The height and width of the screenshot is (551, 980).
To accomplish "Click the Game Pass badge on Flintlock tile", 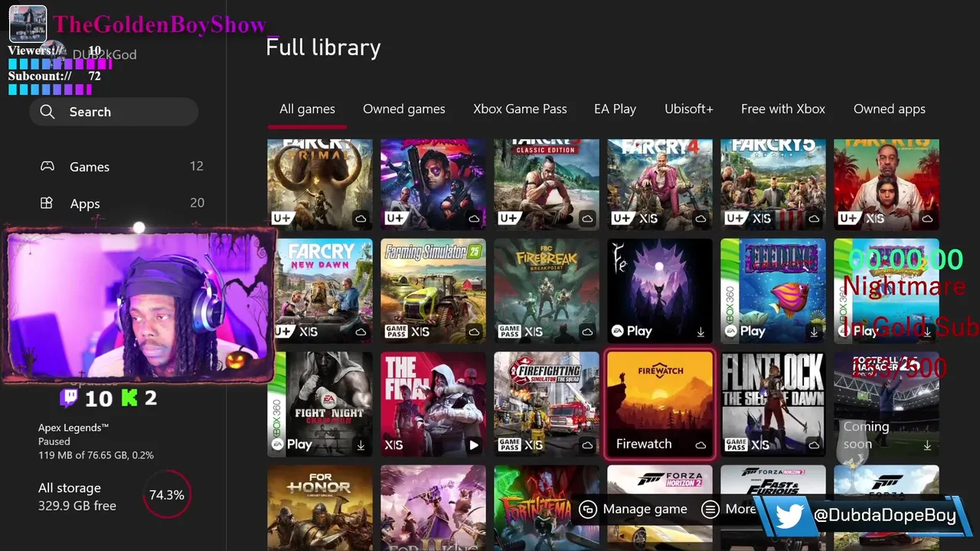I will tap(737, 445).
